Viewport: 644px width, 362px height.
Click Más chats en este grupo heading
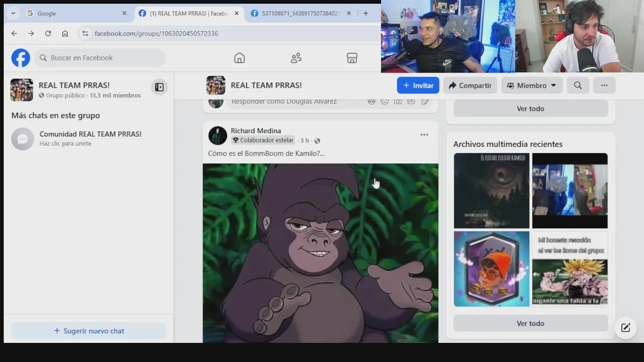55,115
